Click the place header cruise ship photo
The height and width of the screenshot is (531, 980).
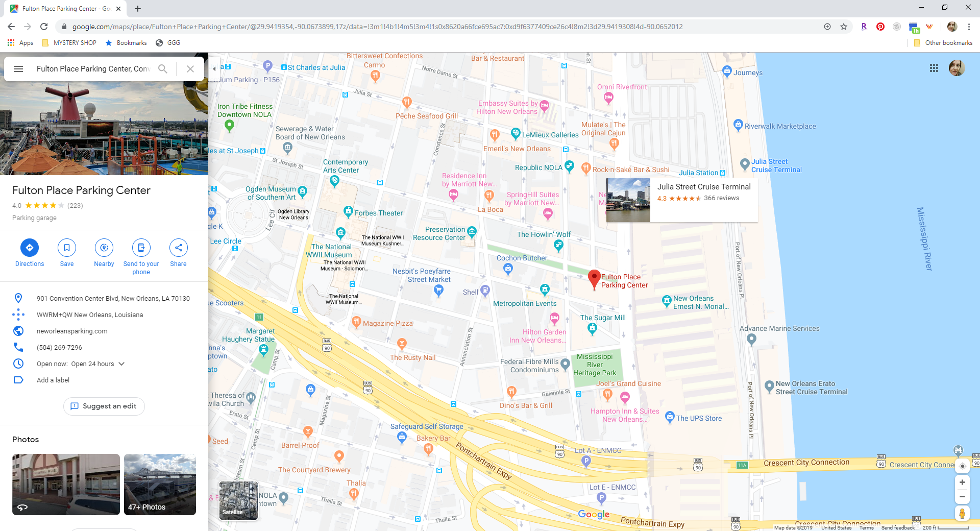pyautogui.click(x=104, y=129)
